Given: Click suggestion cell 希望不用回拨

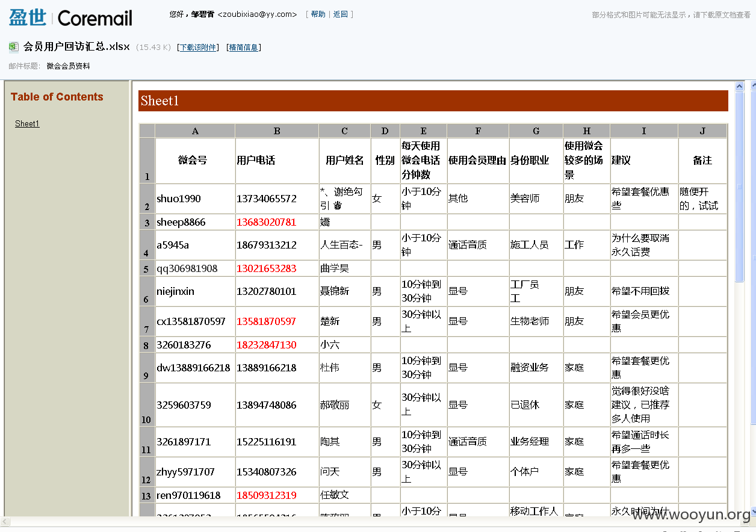Looking at the screenshot, I should coord(644,291).
